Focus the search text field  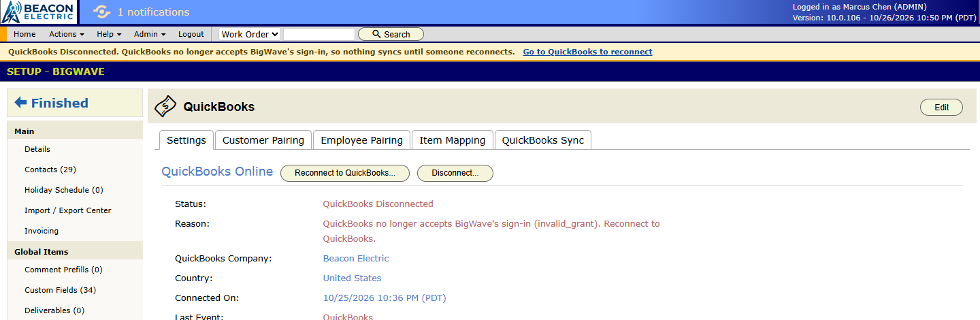[319, 34]
